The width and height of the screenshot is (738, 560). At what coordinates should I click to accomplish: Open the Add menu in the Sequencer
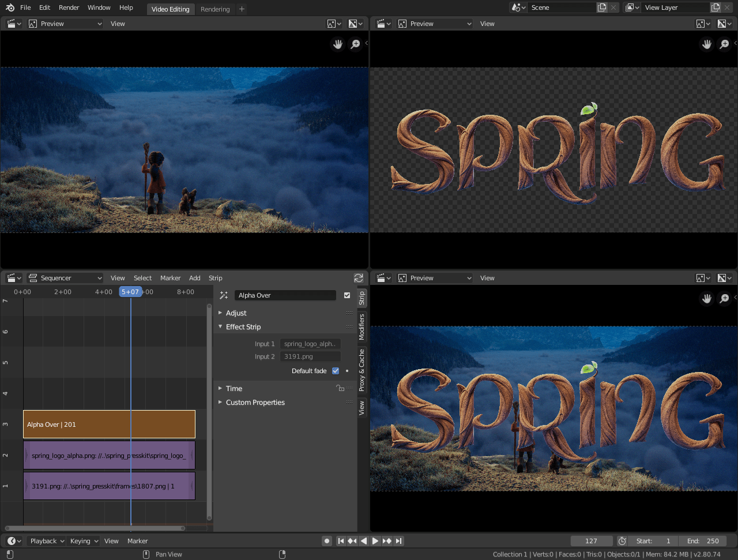point(194,277)
